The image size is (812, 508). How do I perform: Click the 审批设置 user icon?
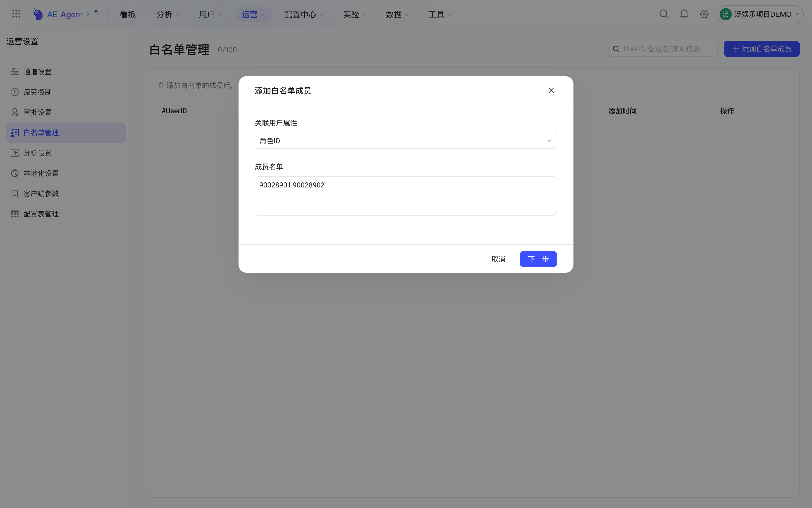[x=14, y=112]
